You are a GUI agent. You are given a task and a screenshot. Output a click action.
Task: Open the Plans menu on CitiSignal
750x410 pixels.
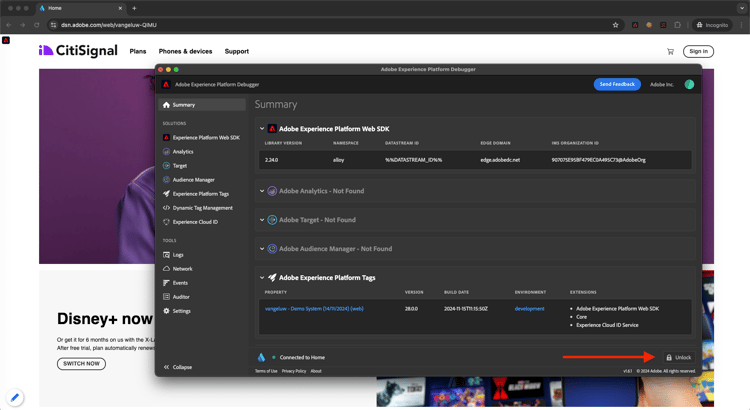tap(138, 51)
